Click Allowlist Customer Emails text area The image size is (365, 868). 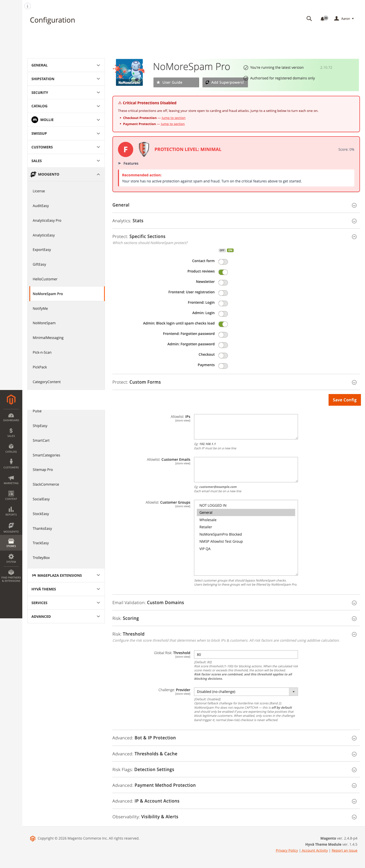click(x=246, y=470)
